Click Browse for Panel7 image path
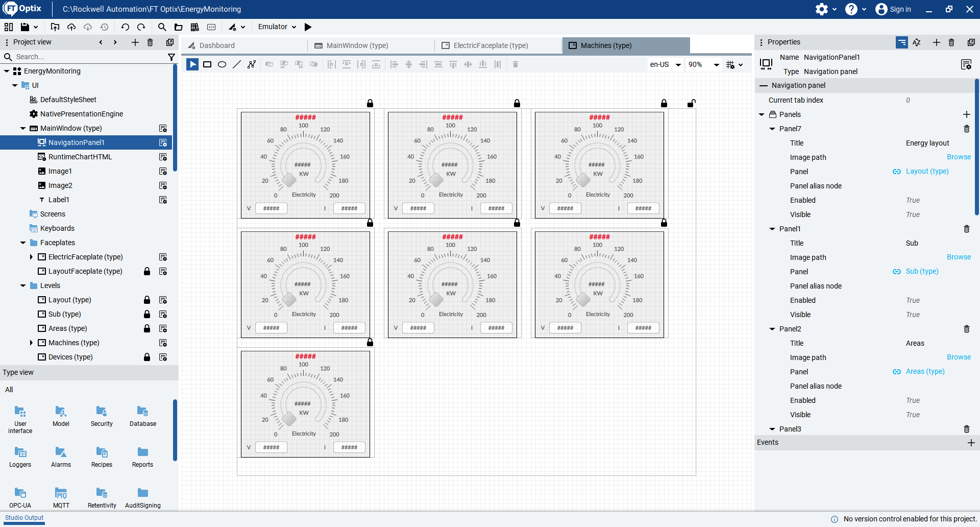 tap(959, 157)
